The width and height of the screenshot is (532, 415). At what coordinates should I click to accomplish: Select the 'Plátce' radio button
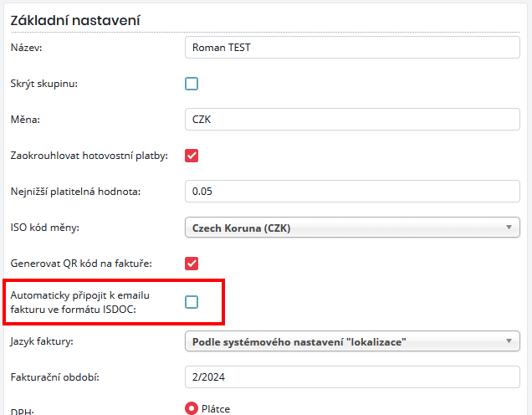coord(192,409)
